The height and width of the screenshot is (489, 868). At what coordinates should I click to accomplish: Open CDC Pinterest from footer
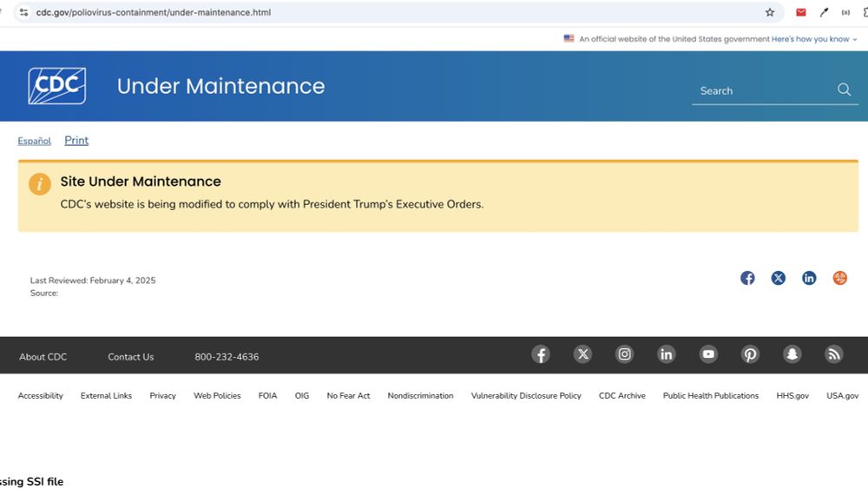(750, 354)
